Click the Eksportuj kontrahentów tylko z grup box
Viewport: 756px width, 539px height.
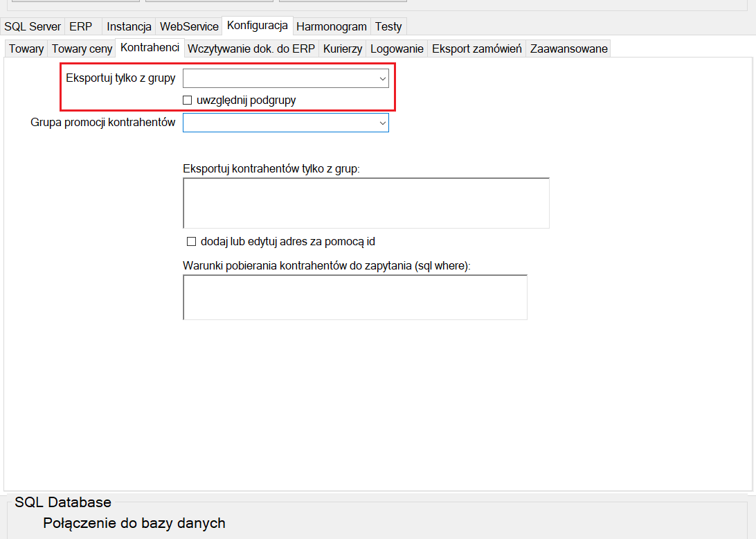point(366,203)
